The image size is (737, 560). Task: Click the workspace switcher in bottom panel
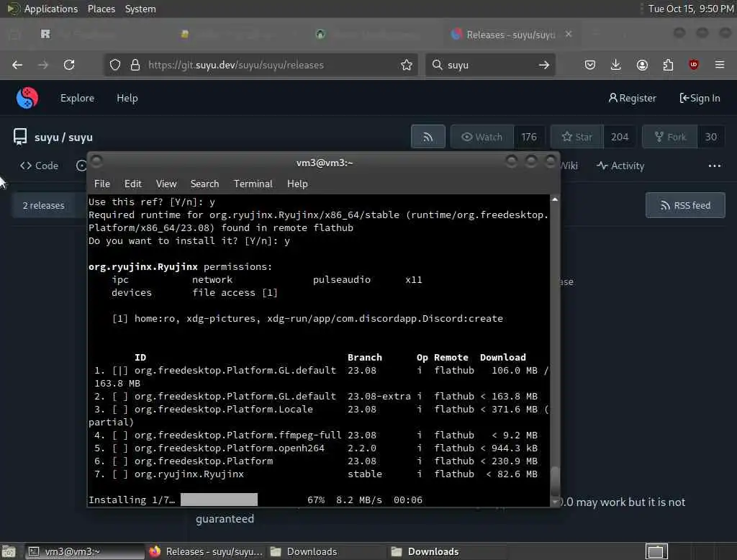[x=656, y=551]
